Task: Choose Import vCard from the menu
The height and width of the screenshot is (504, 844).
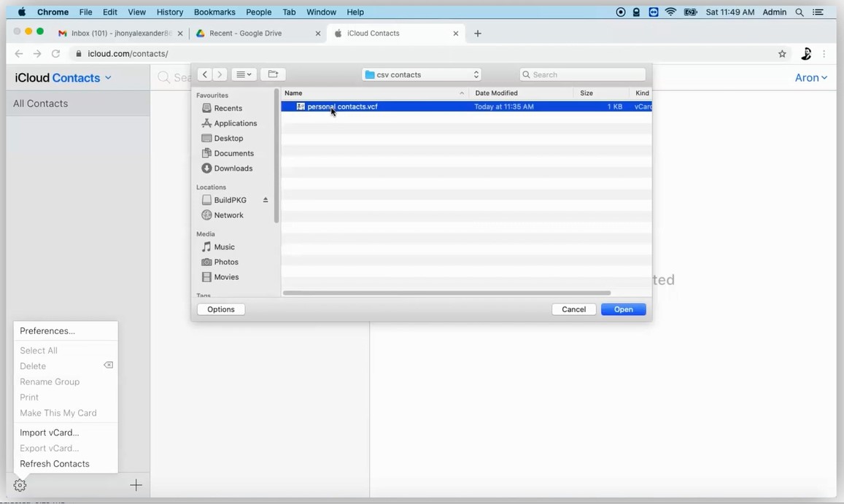Action: [x=49, y=433]
